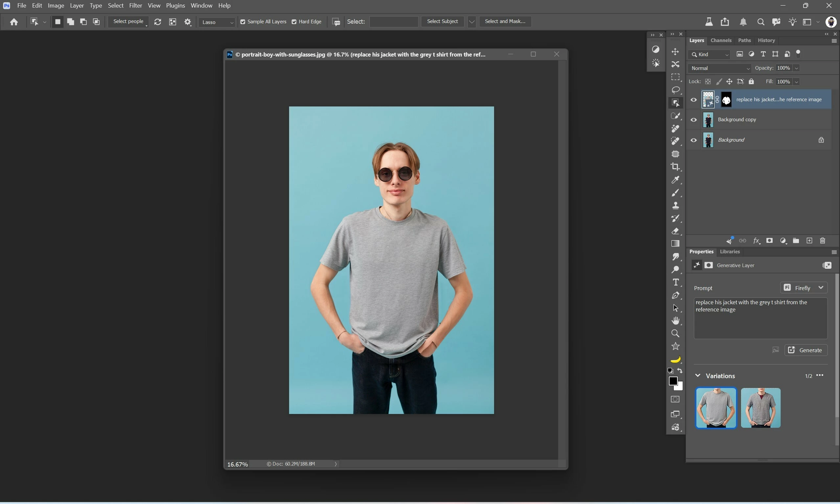Screen dimensions: 840x504
Task: Open the Firefly model dropdown
Action: [x=803, y=288]
